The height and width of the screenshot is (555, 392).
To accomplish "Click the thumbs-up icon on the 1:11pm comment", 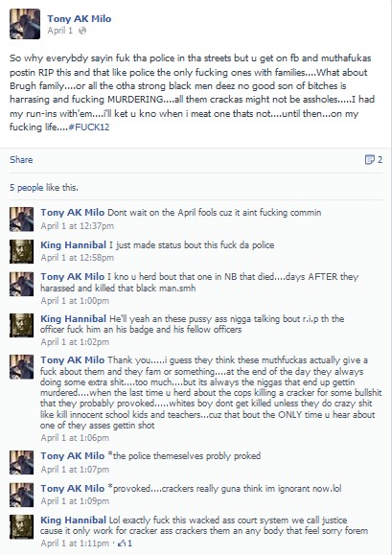I will pyautogui.click(x=123, y=543).
